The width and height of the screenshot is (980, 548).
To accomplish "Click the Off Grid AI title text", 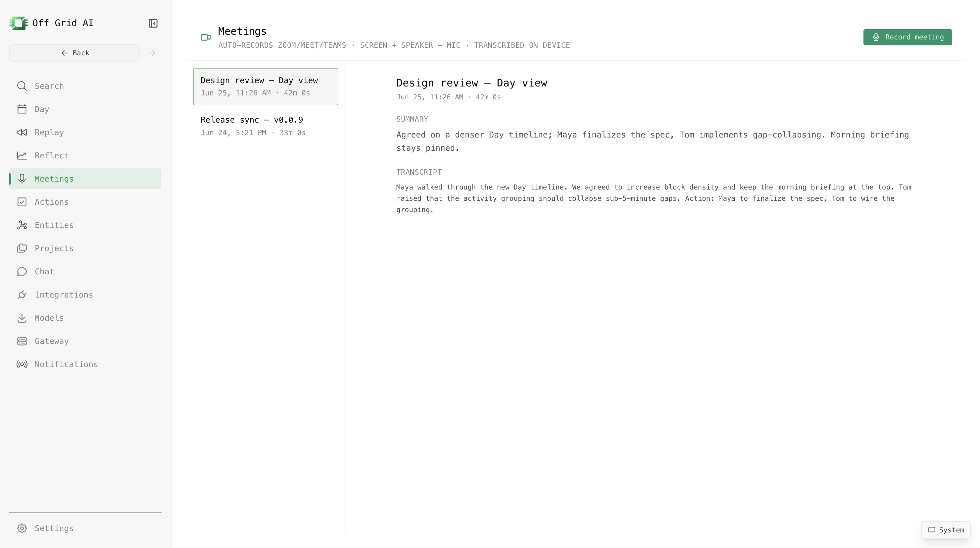I will (63, 23).
